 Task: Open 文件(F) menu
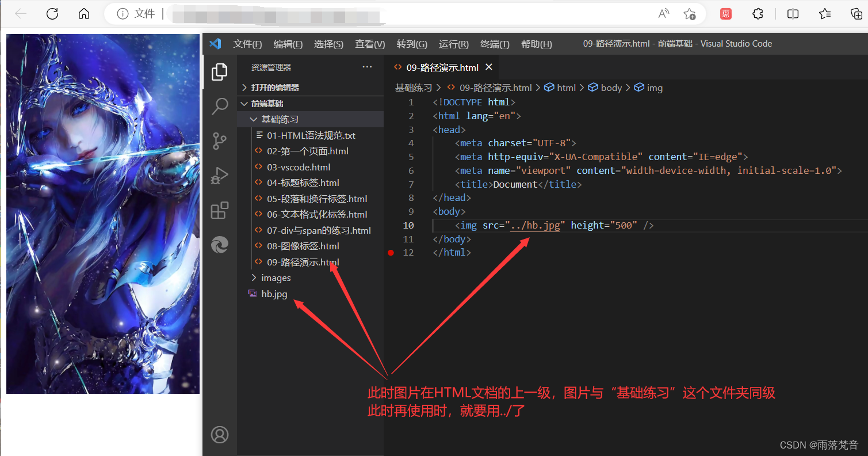coord(247,44)
